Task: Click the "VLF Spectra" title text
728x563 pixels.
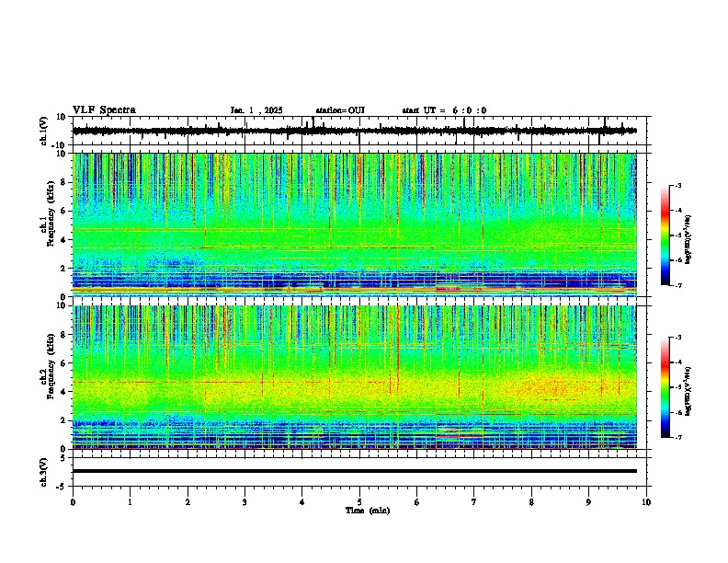Action: click(x=104, y=110)
